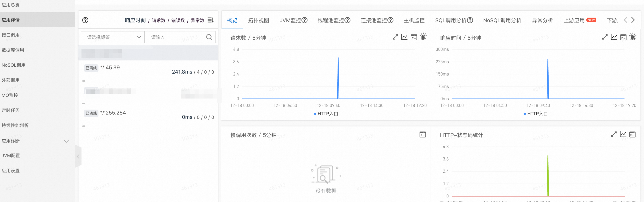
Task: Open the 拓扑视图 tab
Action: coord(258,20)
